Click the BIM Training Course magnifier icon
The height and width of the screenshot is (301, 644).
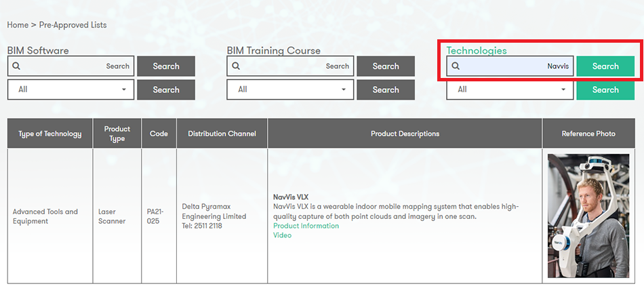(x=236, y=66)
